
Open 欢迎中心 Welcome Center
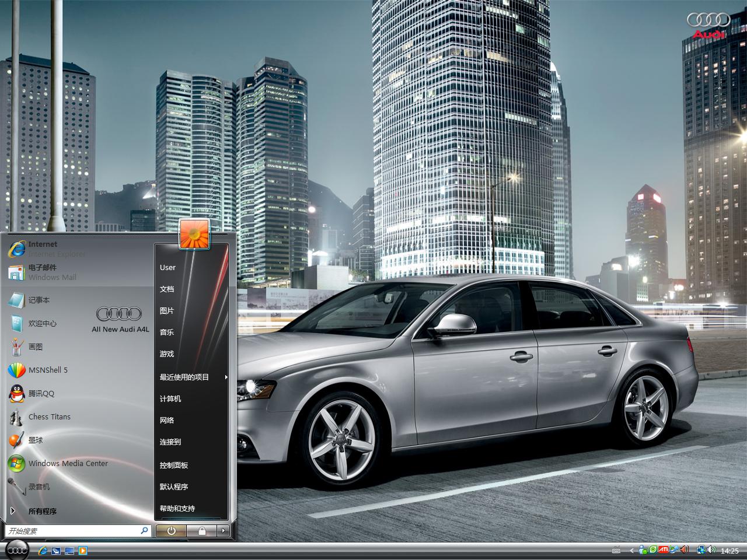(78, 323)
